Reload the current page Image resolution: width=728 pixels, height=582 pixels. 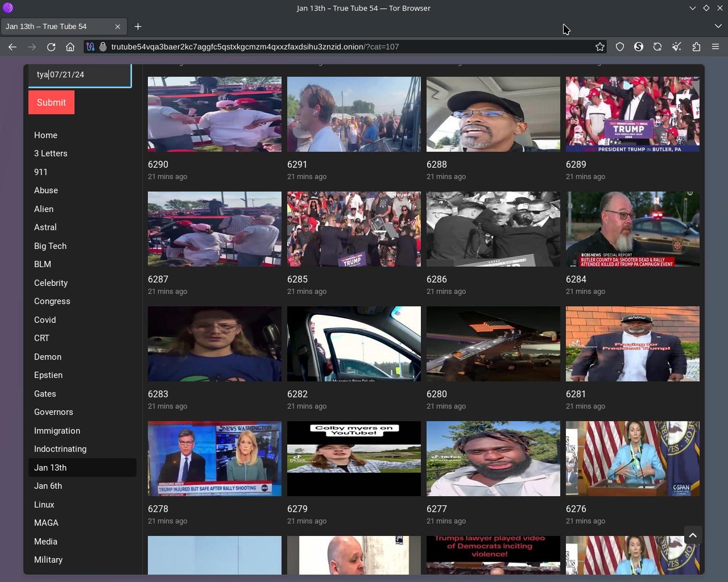coord(51,47)
